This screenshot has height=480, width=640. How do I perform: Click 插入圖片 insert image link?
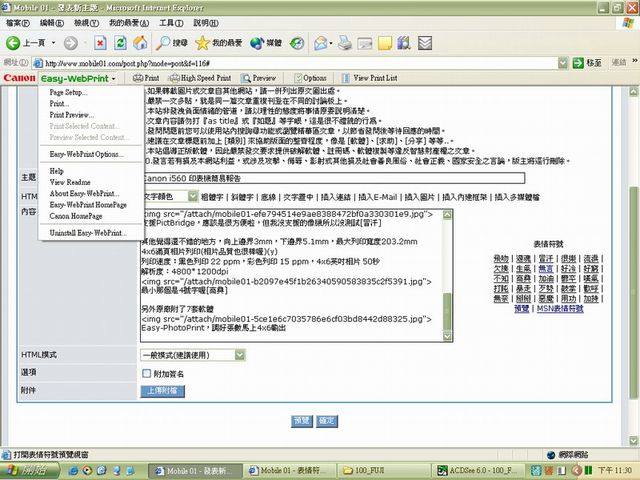click(419, 197)
